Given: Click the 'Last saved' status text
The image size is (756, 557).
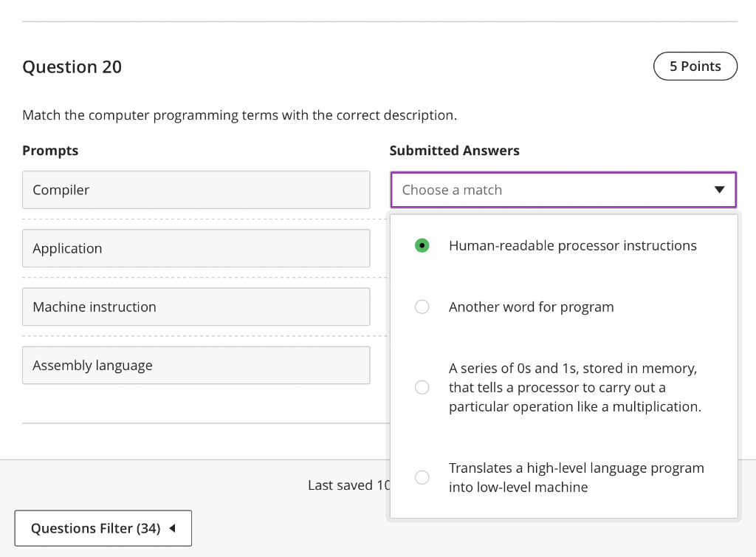Looking at the screenshot, I should coord(342,485).
